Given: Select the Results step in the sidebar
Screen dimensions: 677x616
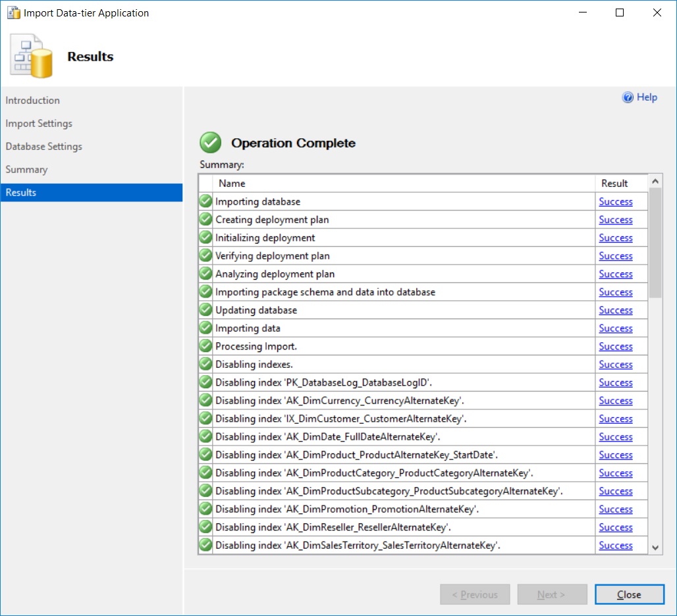Looking at the screenshot, I should pos(92,192).
